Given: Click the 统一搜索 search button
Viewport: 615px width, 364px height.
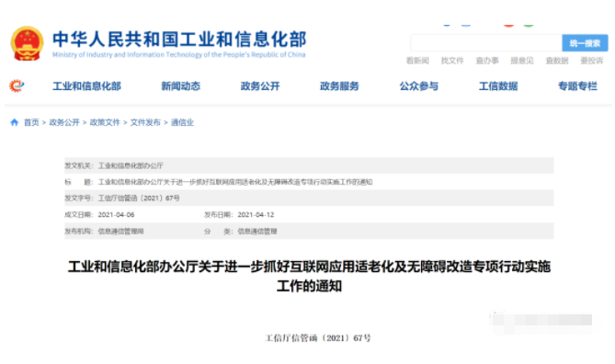Looking at the screenshot, I should click(585, 43).
